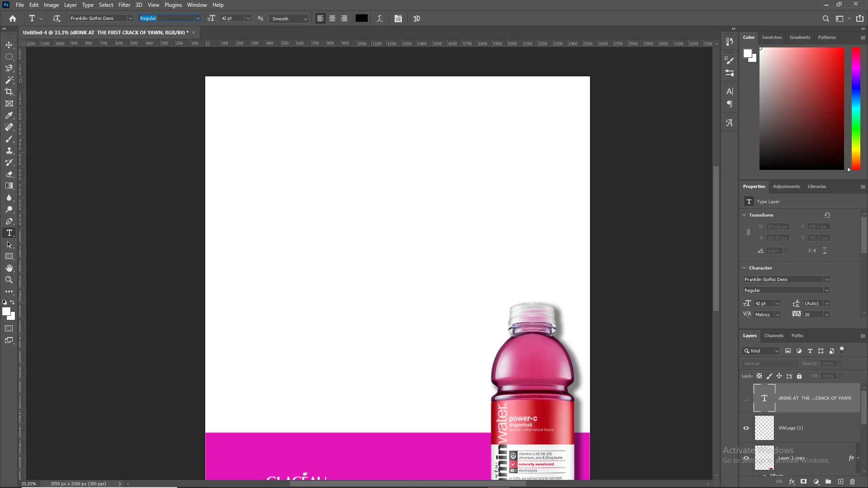Add layer style with fx button

792,482
